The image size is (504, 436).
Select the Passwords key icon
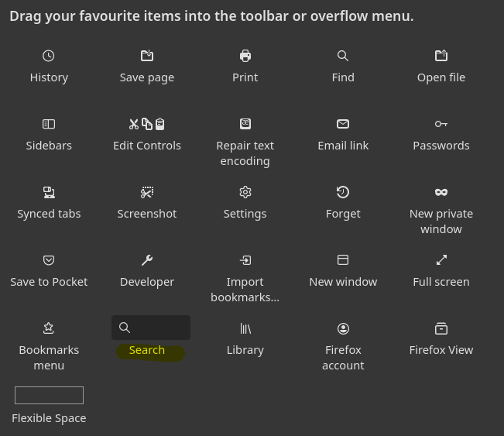pos(441,124)
